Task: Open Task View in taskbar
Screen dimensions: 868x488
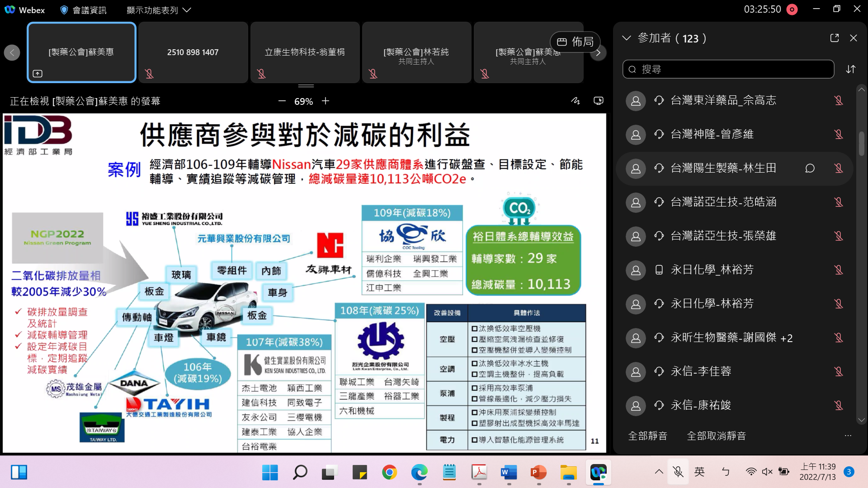Action: pyautogui.click(x=330, y=473)
